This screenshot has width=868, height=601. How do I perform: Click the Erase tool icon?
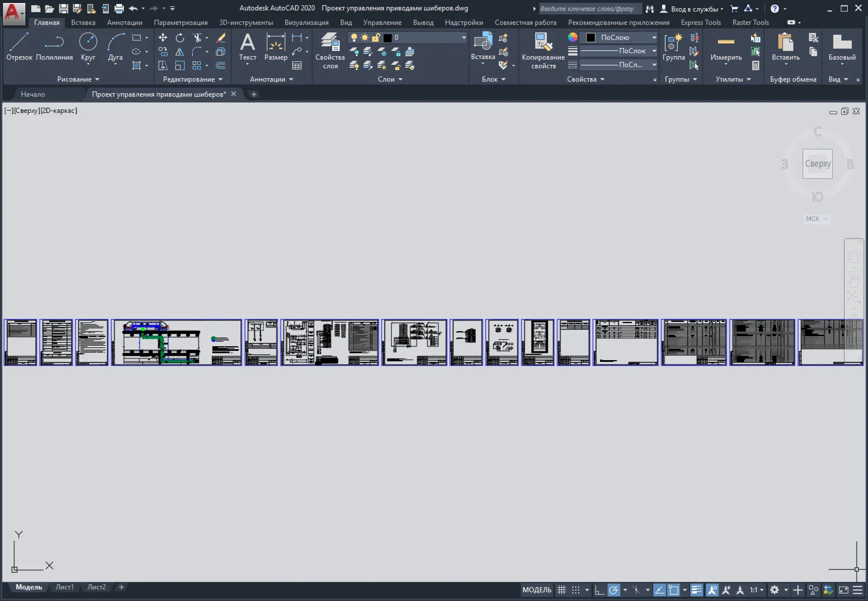[220, 38]
